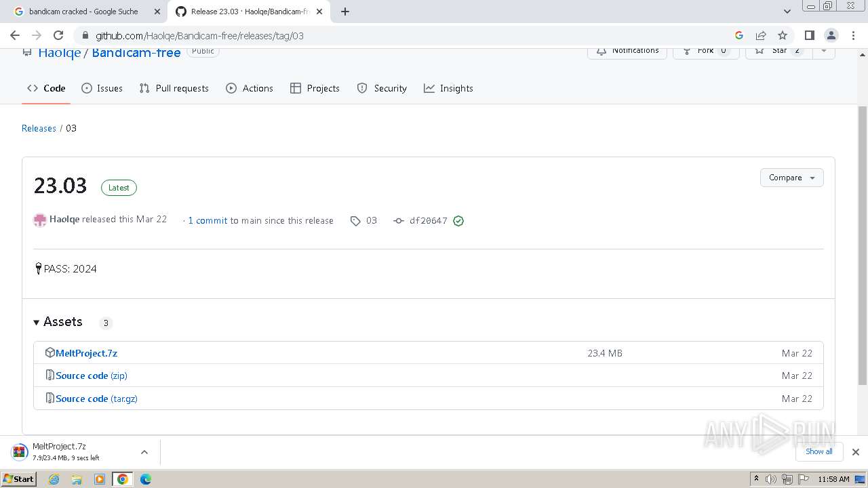Star the repository
The height and width of the screenshot is (488, 868).
[778, 52]
